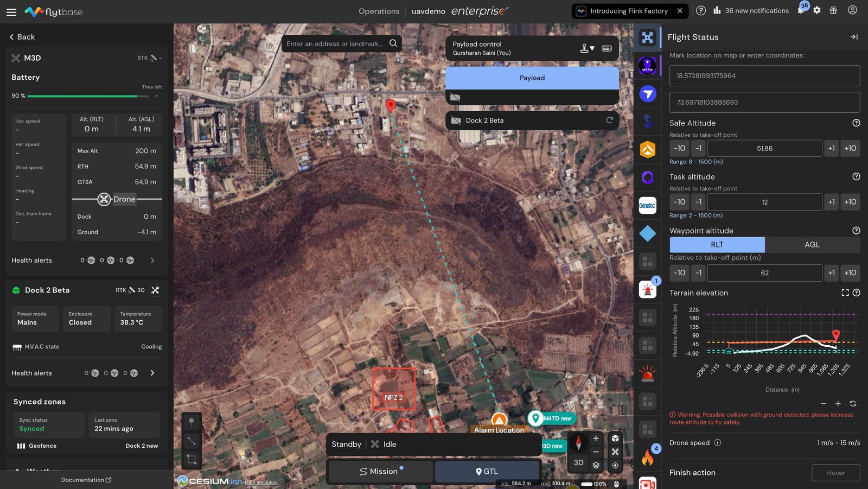Click the 3D cube icon in map controls
Screen dimensions: 868x489
coord(615,439)
